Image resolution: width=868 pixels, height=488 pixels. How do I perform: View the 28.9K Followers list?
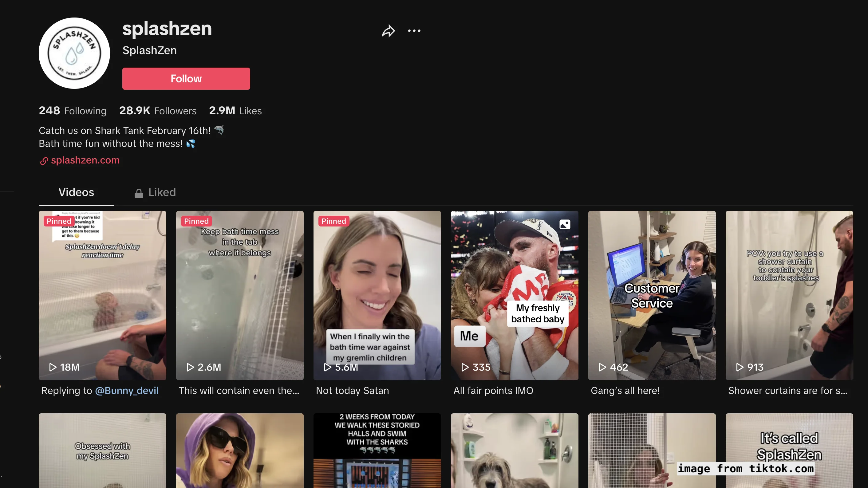158,110
